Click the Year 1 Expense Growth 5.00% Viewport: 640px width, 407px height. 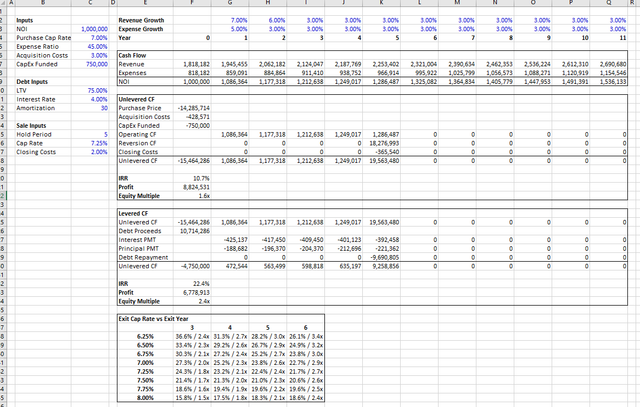(x=239, y=29)
